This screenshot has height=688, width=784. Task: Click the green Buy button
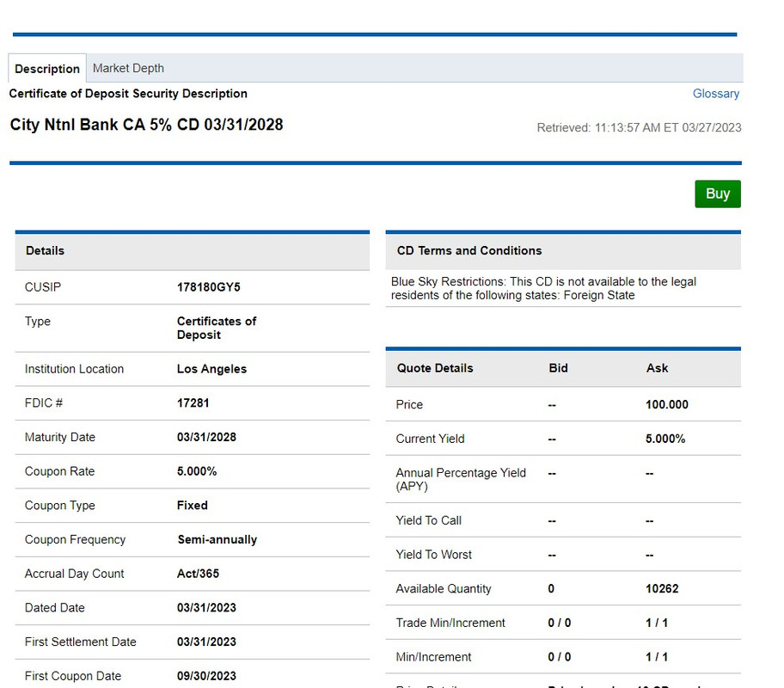[x=718, y=193]
